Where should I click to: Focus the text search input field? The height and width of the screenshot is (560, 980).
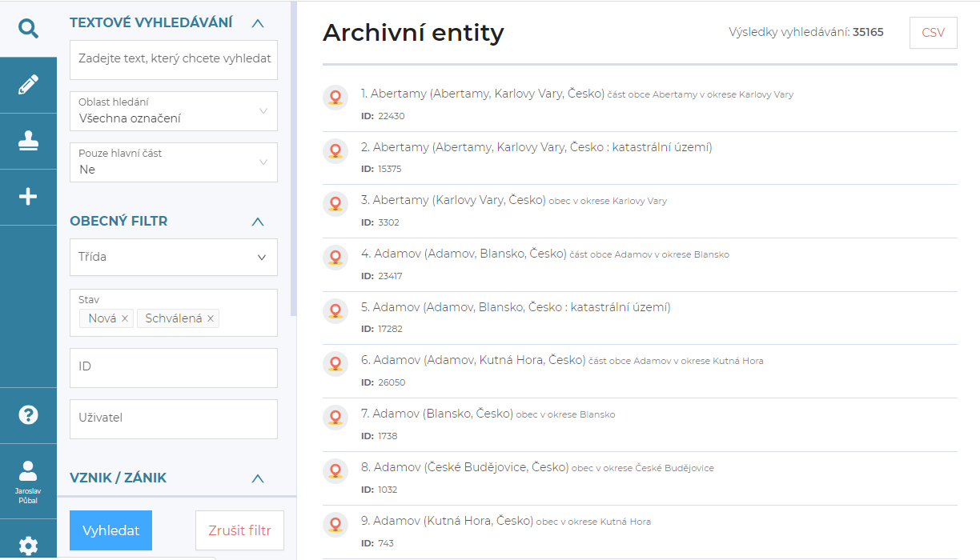pos(174,59)
